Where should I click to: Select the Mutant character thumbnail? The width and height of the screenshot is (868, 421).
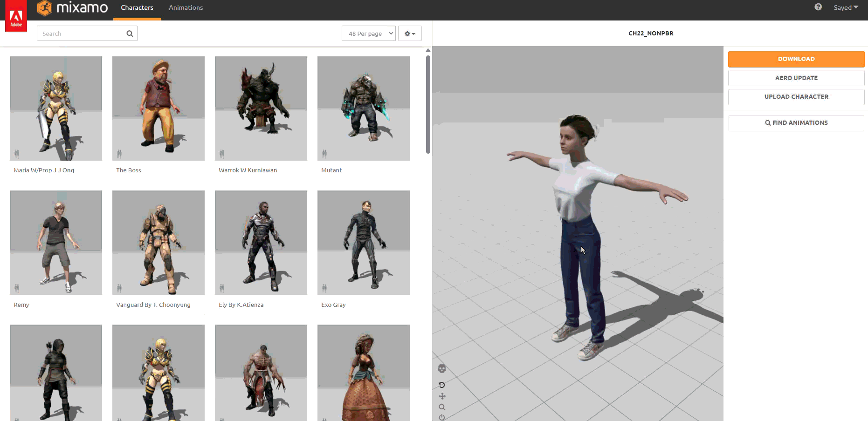pyautogui.click(x=364, y=109)
